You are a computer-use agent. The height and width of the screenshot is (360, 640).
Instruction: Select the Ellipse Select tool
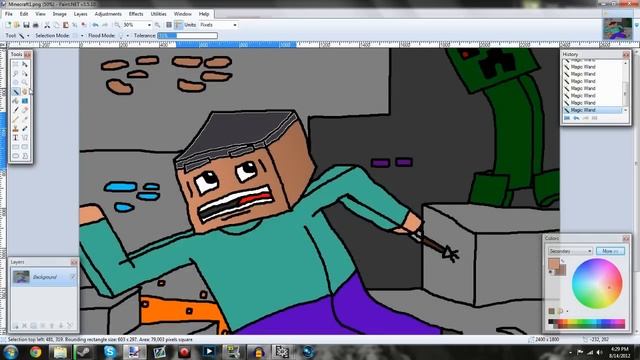16,82
